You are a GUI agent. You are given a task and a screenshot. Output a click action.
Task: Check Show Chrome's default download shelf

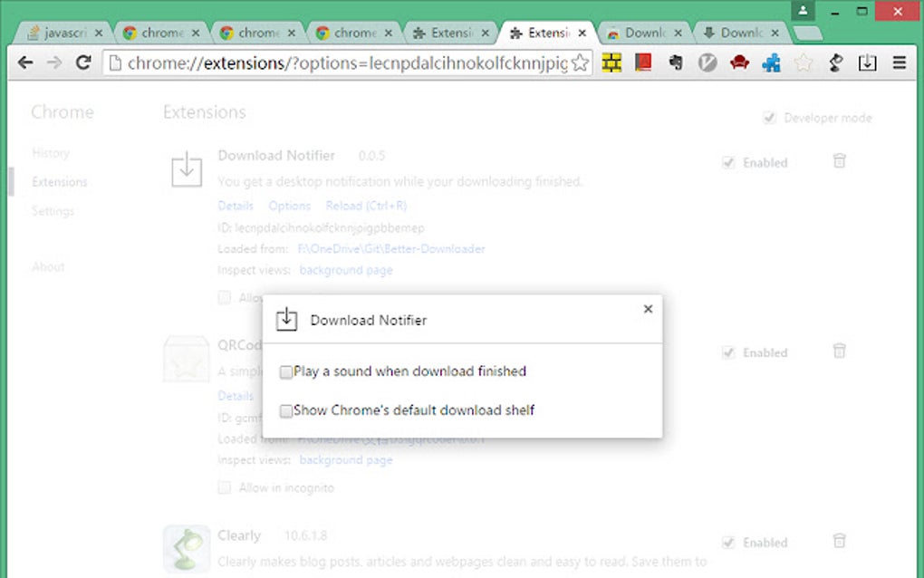tap(286, 411)
